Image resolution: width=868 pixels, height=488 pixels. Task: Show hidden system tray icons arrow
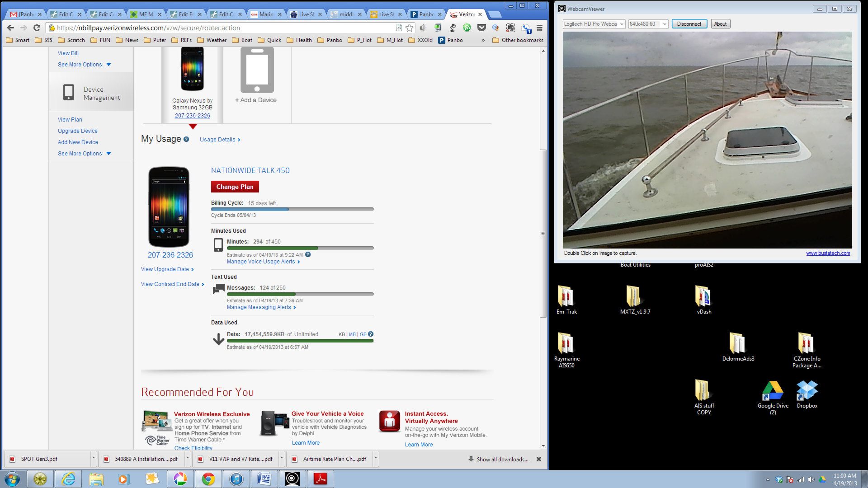point(767,479)
